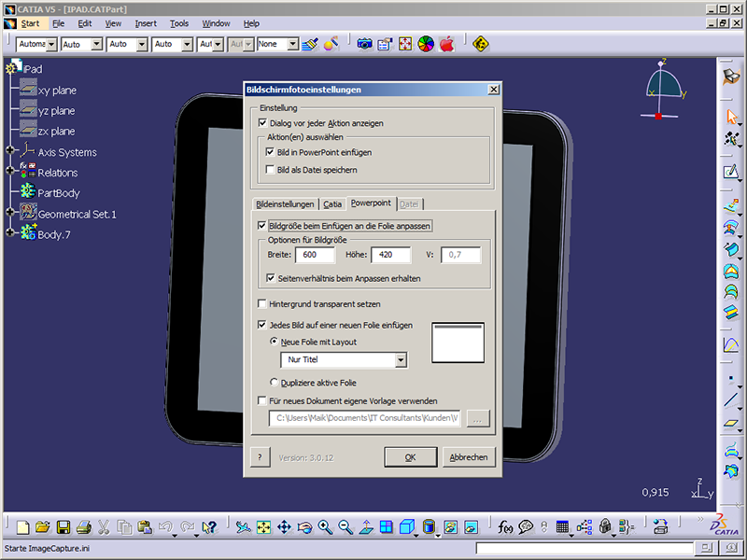Click the Formula f(x) icon
747x560 pixels.
[505, 527]
